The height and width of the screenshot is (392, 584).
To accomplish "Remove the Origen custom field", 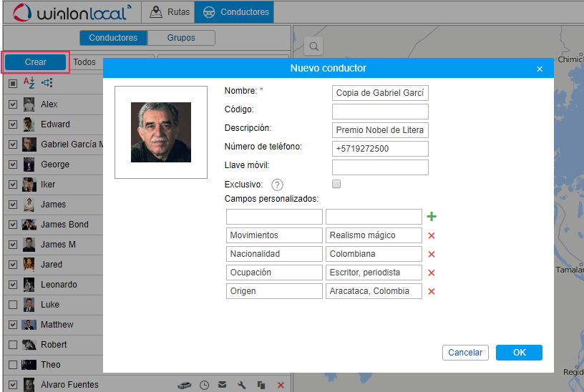I will pos(432,291).
